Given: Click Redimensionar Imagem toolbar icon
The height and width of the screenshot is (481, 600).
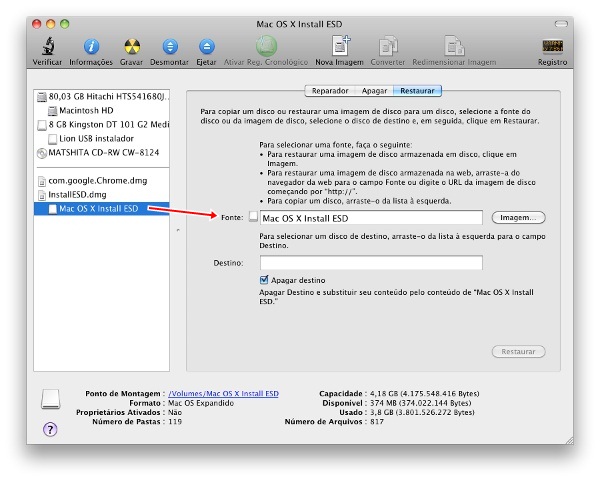Looking at the screenshot, I should (454, 46).
